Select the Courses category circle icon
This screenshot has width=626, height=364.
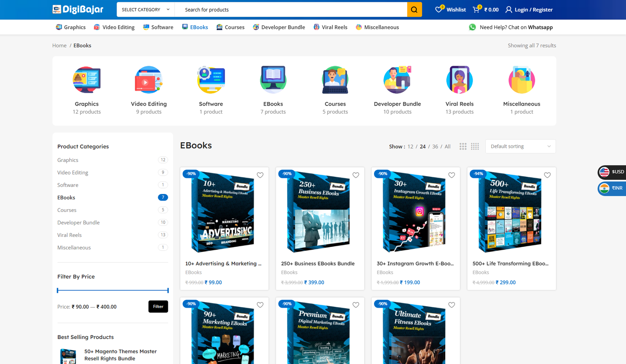click(335, 80)
